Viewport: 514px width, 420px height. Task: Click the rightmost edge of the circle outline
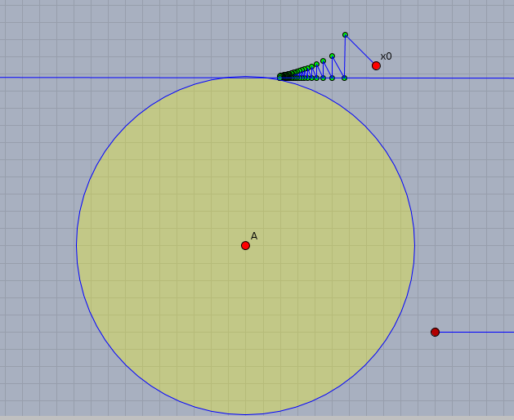coord(414,245)
